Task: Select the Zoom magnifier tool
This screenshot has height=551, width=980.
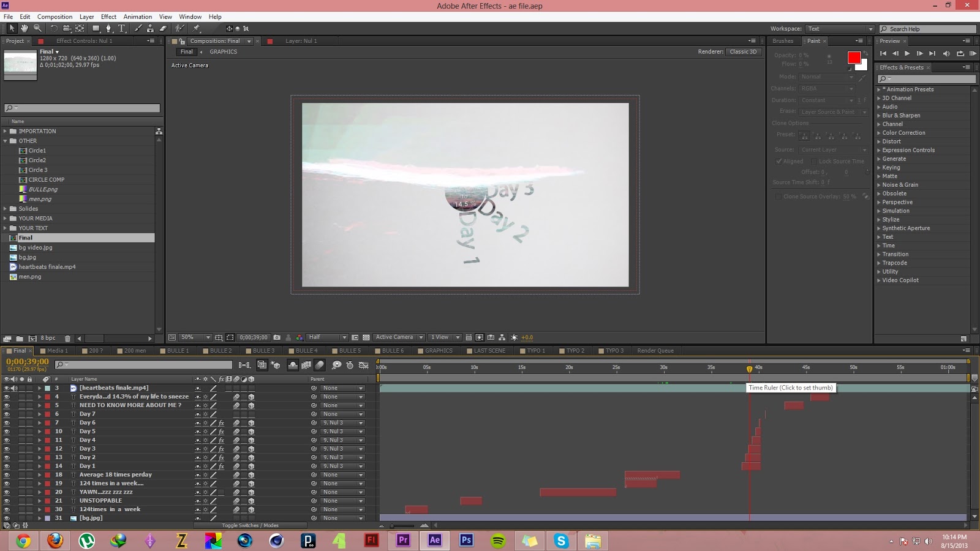Action: (x=37, y=28)
